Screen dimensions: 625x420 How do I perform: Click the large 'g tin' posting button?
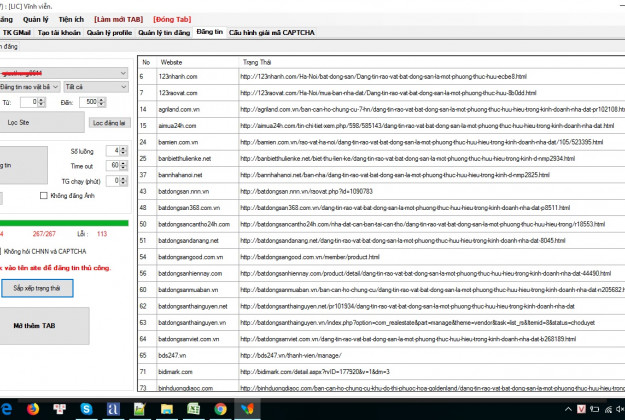24,165
